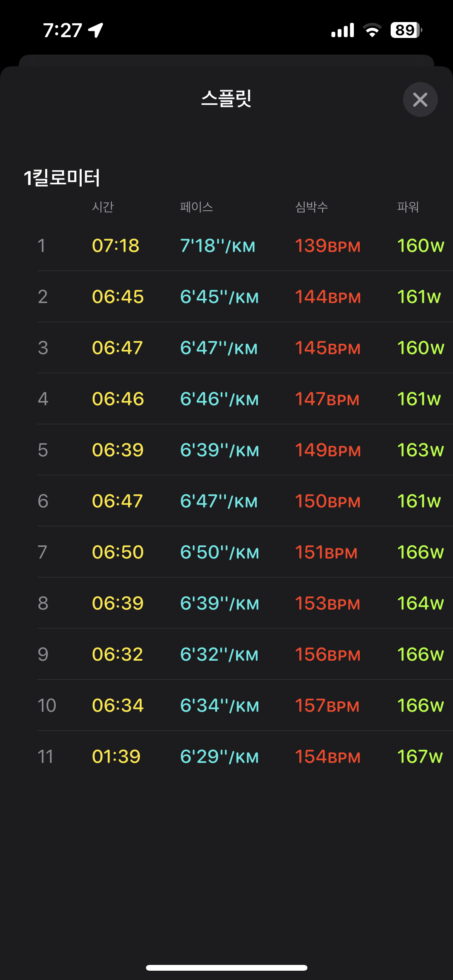The width and height of the screenshot is (453, 980).
Task: Tap the 심박수 column header
Action: click(311, 207)
